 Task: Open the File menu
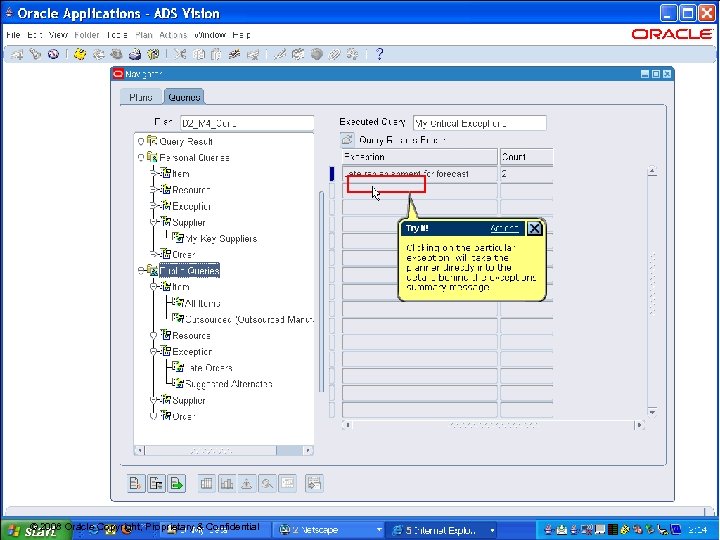click(x=13, y=35)
